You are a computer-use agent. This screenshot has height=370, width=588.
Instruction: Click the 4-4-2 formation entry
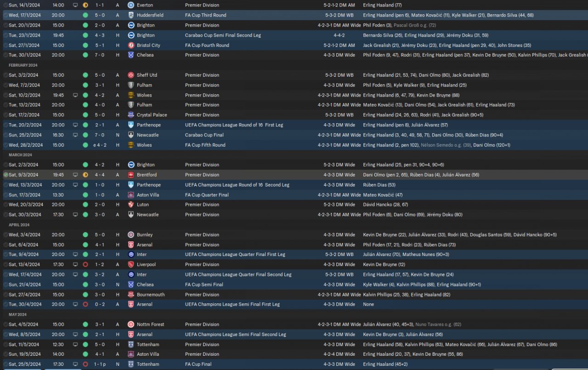pos(339,35)
